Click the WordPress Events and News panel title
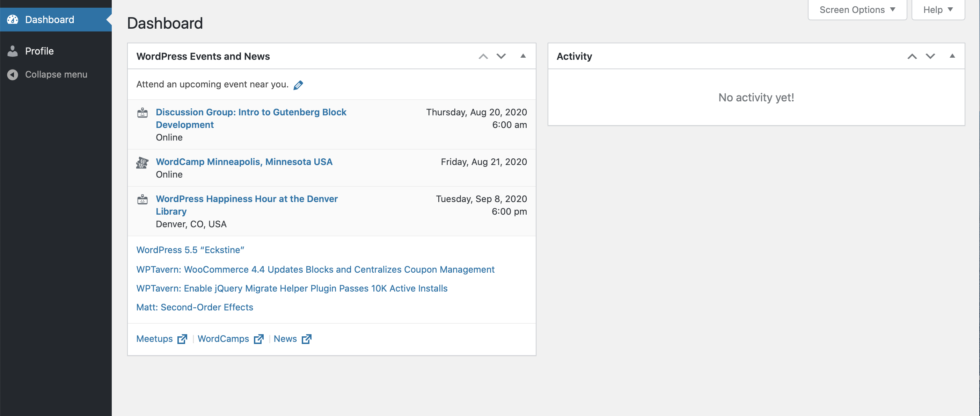The height and width of the screenshot is (416, 980). coord(203,56)
